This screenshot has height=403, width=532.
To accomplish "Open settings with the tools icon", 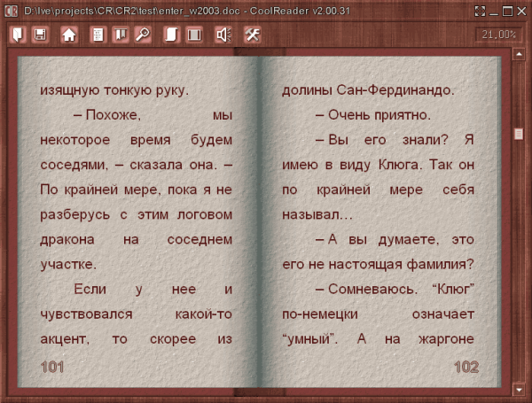I will (x=251, y=35).
